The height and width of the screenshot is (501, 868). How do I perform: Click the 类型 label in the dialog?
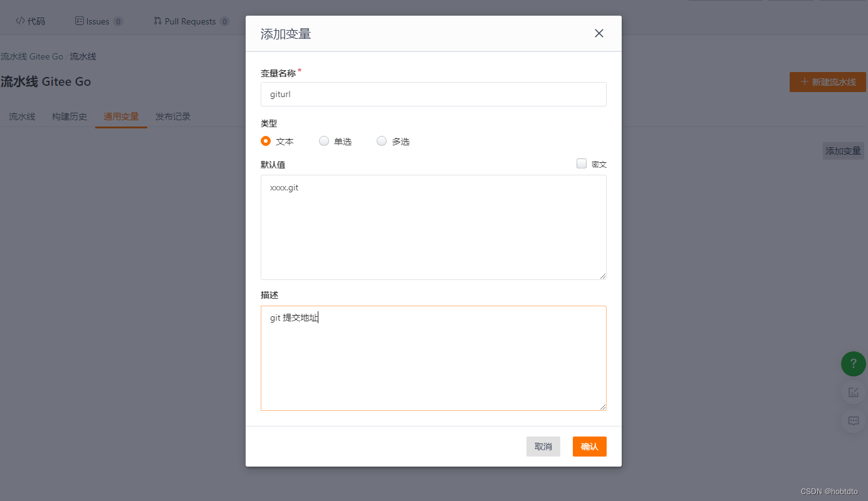269,123
